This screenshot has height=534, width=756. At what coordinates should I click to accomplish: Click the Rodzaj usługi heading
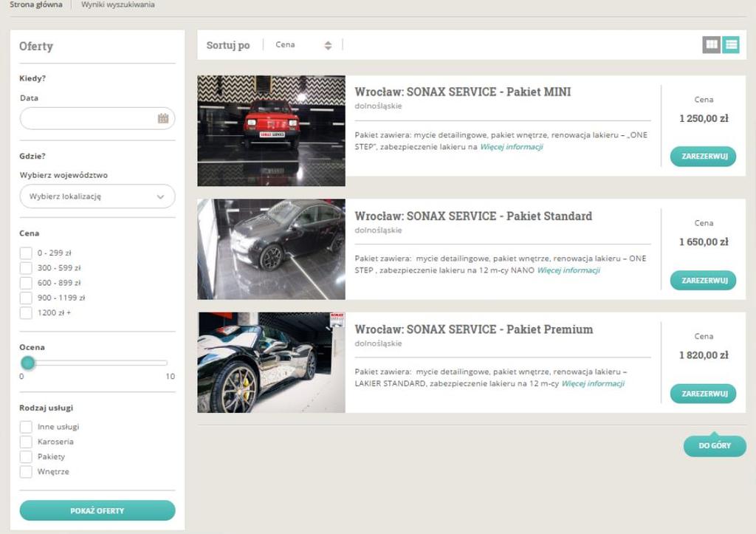[47, 408]
